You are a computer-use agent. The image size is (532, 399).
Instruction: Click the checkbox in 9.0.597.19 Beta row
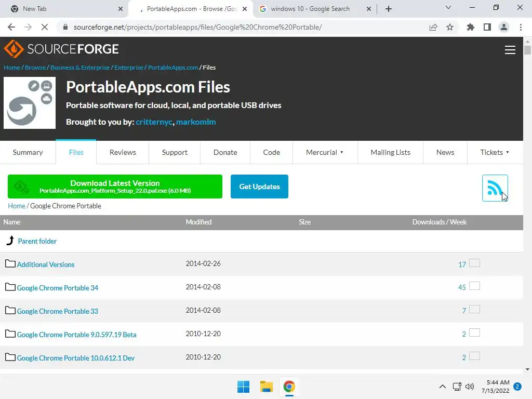(474, 333)
